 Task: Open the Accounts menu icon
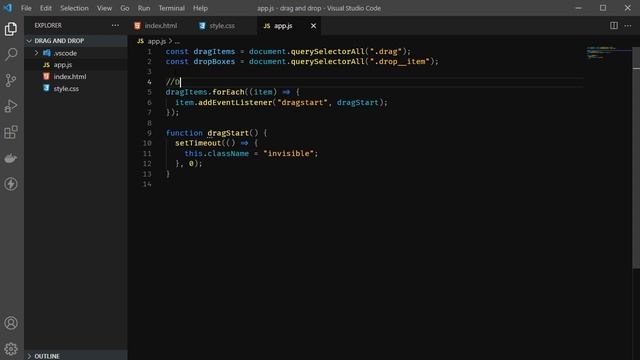[x=11, y=323]
